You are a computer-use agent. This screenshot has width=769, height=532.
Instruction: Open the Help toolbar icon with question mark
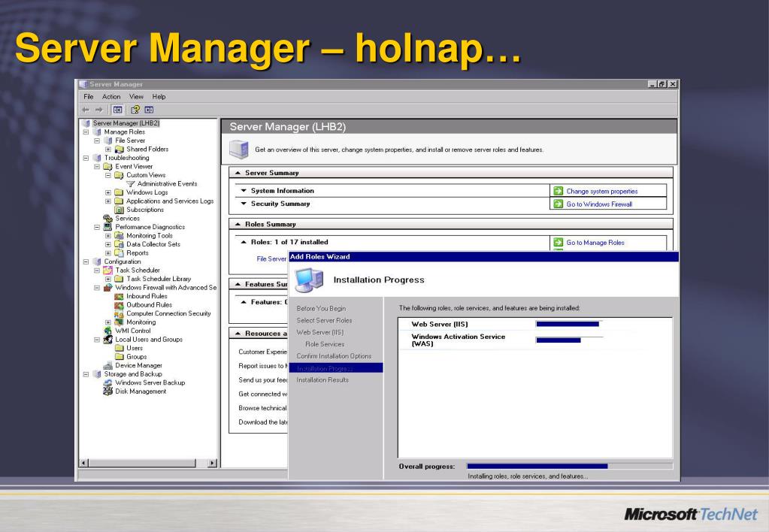pos(135,110)
